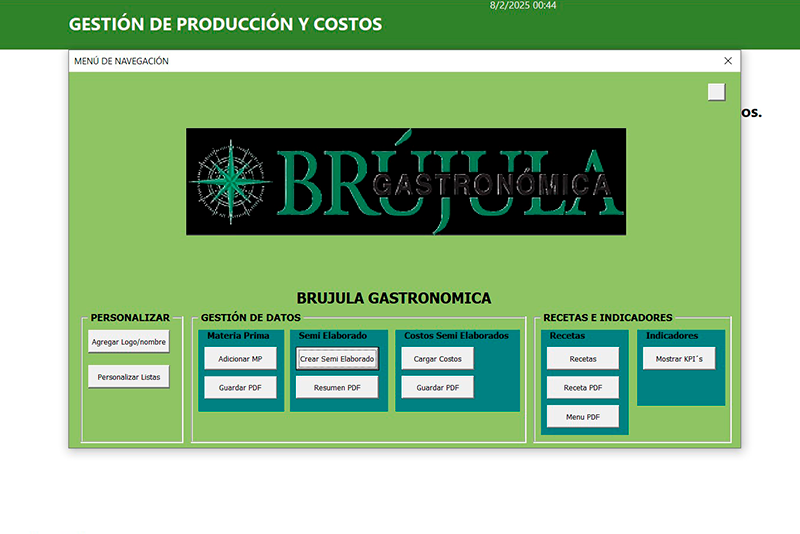Click the date and time 8/2/2025 00:44
Image resolution: width=800 pixels, height=534 pixels.
(523, 6)
